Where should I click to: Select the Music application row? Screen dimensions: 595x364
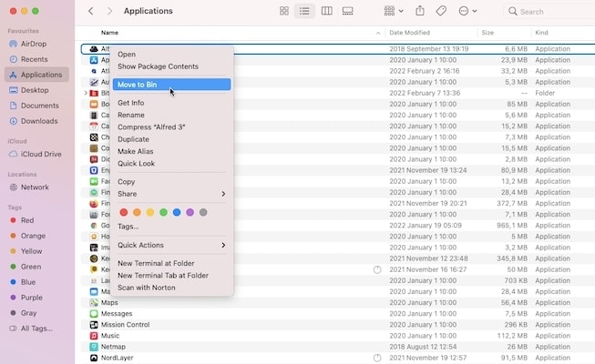click(338, 336)
